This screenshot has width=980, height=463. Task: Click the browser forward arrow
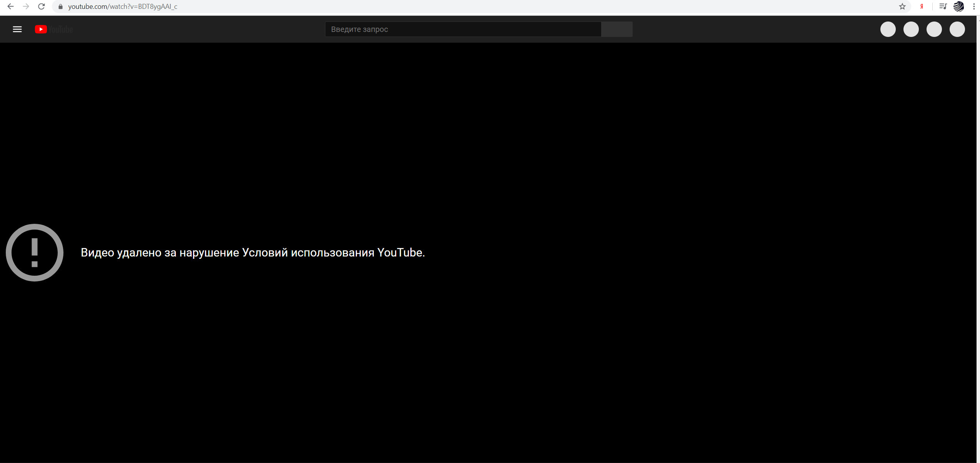(26, 7)
